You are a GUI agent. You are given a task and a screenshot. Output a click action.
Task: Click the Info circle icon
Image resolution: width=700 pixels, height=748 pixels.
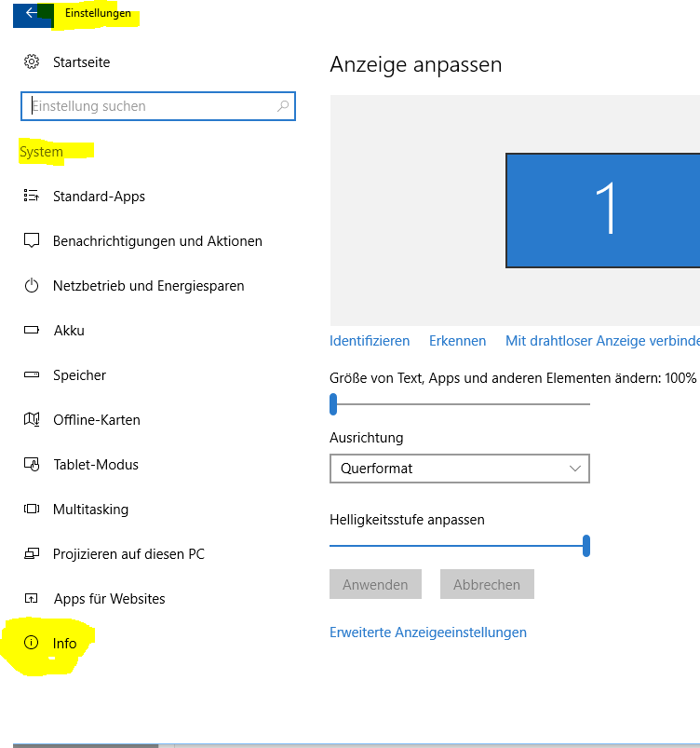point(31,643)
